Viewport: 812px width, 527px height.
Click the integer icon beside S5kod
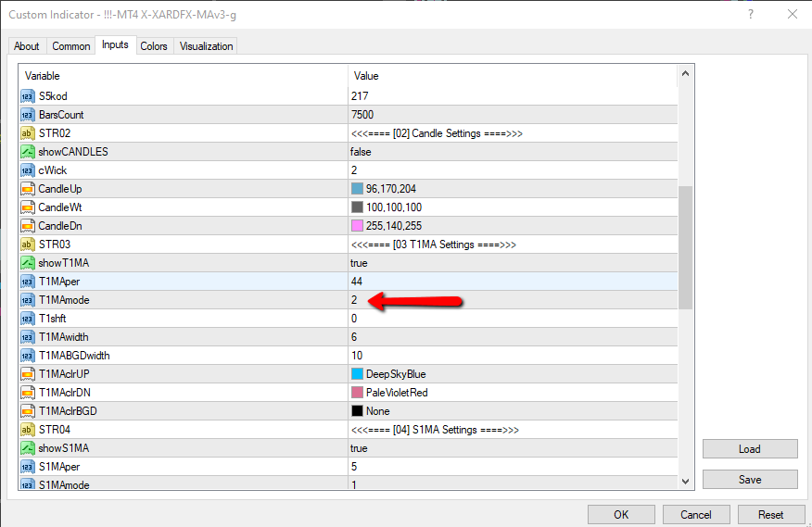(28, 96)
